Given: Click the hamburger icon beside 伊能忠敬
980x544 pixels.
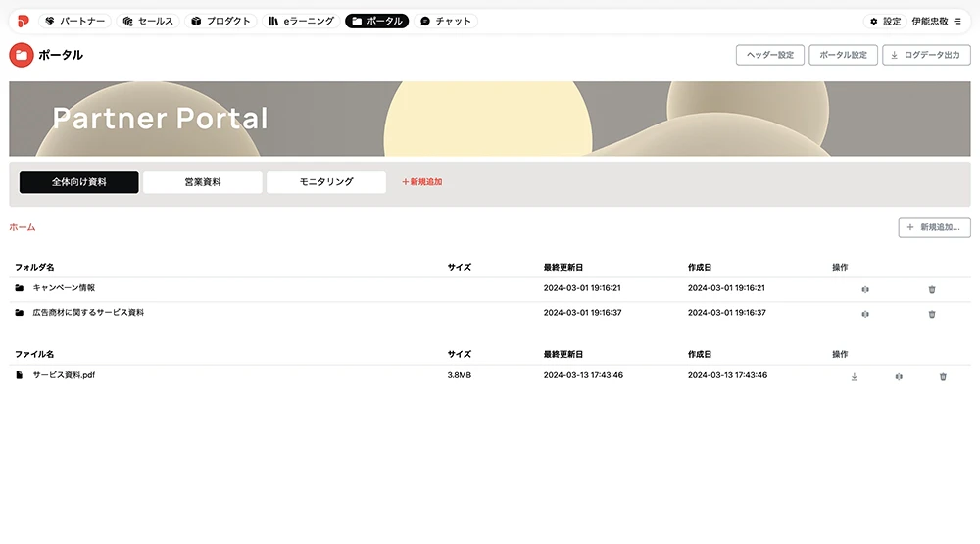Looking at the screenshot, I should (x=957, y=21).
